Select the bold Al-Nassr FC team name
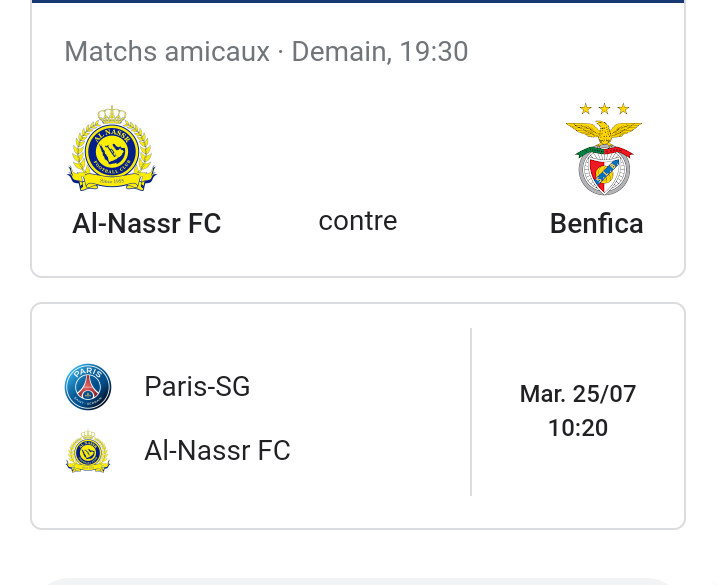 click(146, 224)
